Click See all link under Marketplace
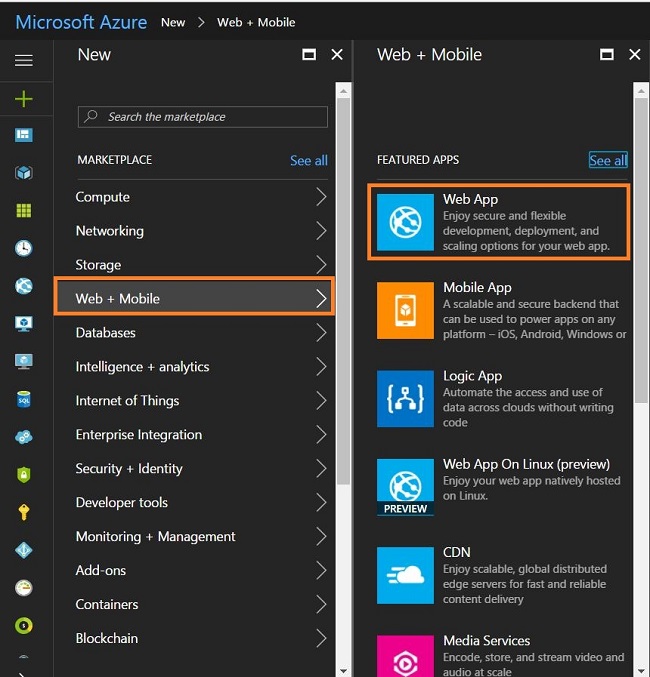Screen dimensions: 650x677 tap(308, 160)
